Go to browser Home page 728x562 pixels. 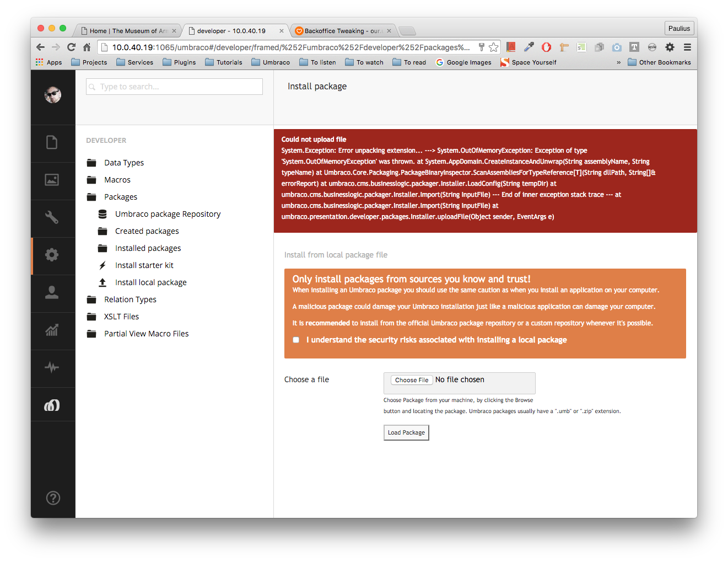click(87, 47)
